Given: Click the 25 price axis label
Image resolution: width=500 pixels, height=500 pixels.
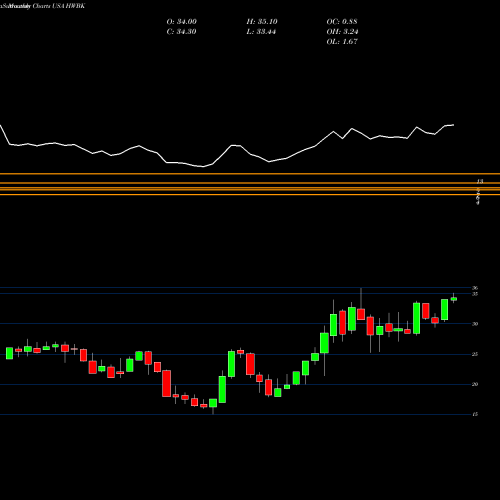Looking at the screenshot, I should (475, 354).
